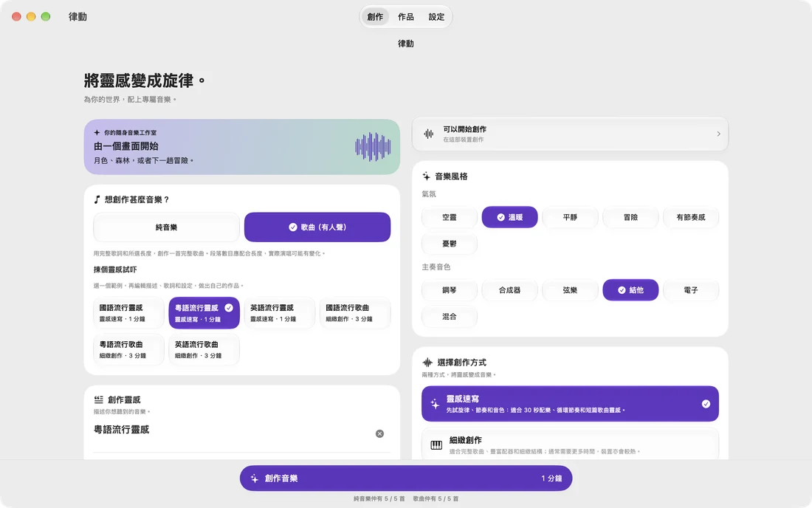Image resolution: width=812 pixels, height=508 pixels.
Task: Click the 氣氛 section label
Action: [x=429, y=193]
